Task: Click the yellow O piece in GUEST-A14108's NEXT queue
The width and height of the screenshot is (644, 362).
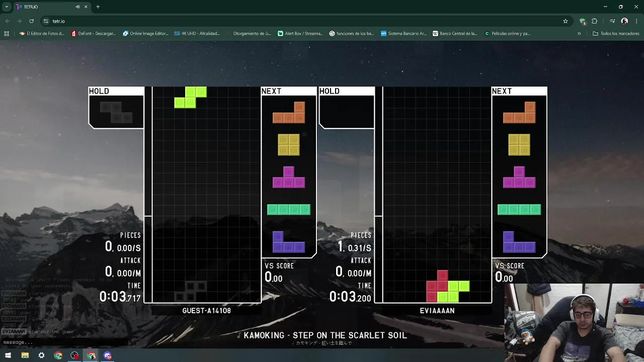Action: [289, 144]
